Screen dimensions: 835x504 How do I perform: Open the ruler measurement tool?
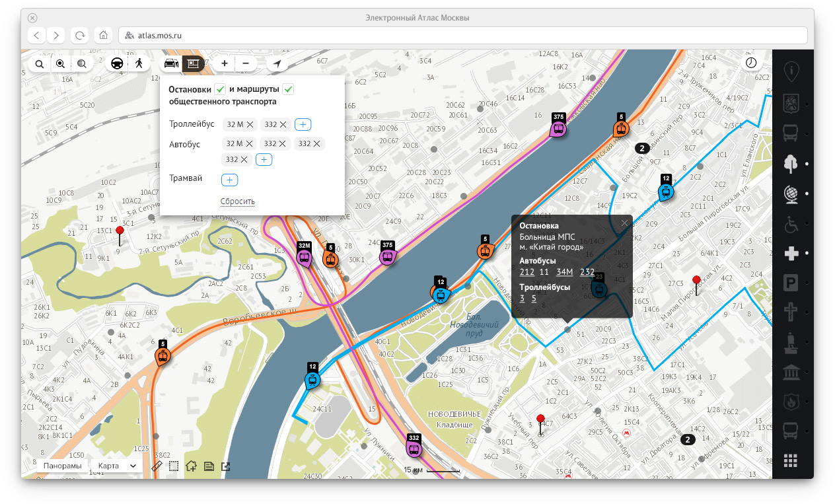[x=157, y=466]
